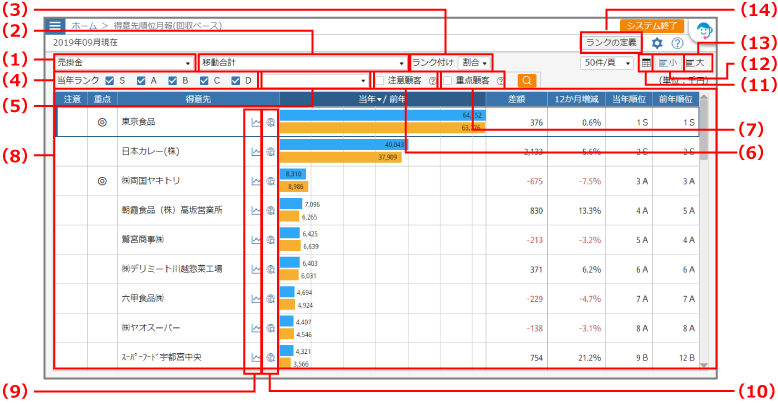Click the 注意 column header
The width and height of the screenshot is (778, 404).
point(72,99)
